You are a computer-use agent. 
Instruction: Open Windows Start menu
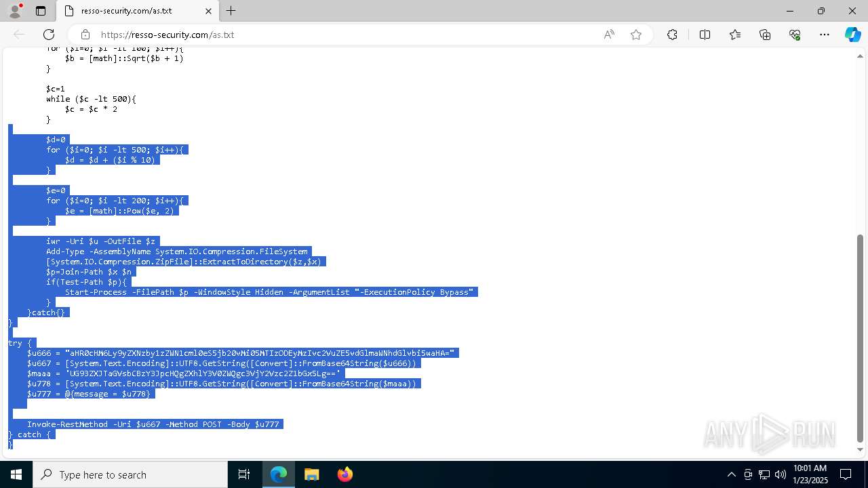point(16,474)
